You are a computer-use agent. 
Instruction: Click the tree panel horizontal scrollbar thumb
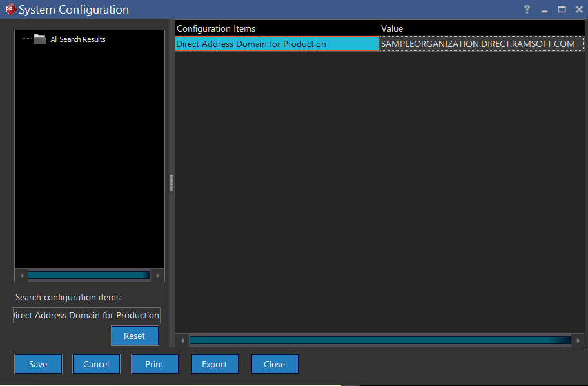click(89, 275)
